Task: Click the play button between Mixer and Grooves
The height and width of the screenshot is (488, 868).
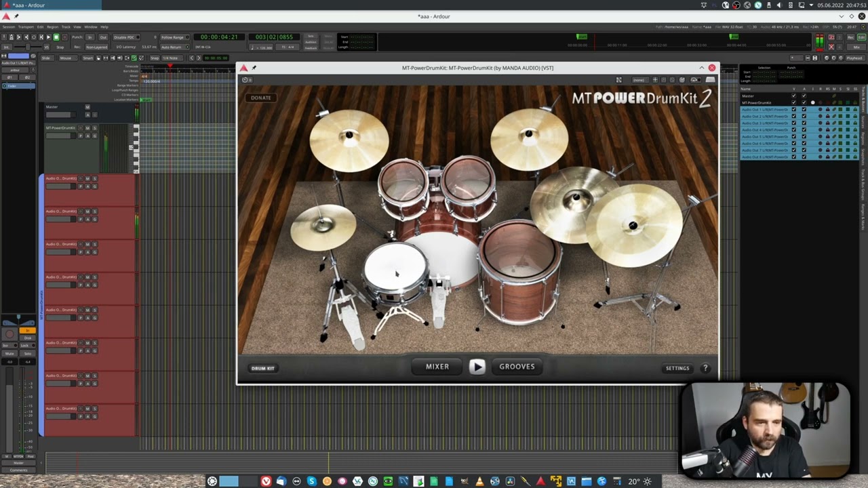Action: (x=477, y=367)
